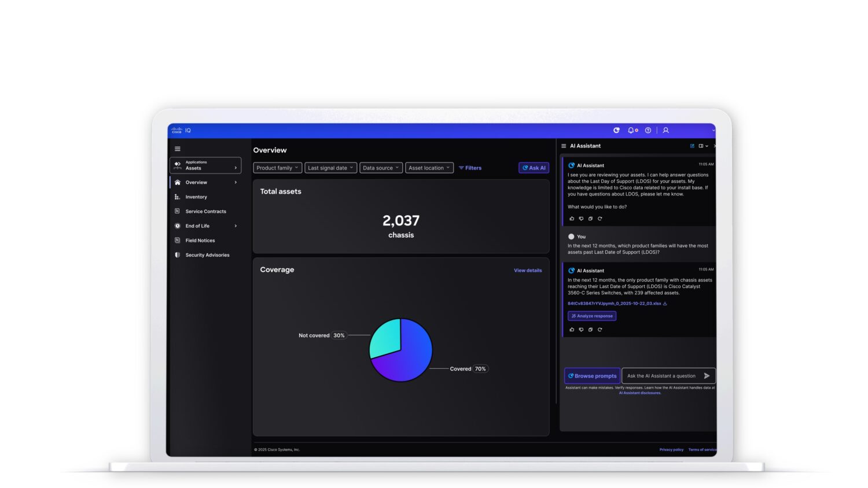Select Security Advisories in the sidebar
The height and width of the screenshot is (488, 868).
click(x=207, y=255)
